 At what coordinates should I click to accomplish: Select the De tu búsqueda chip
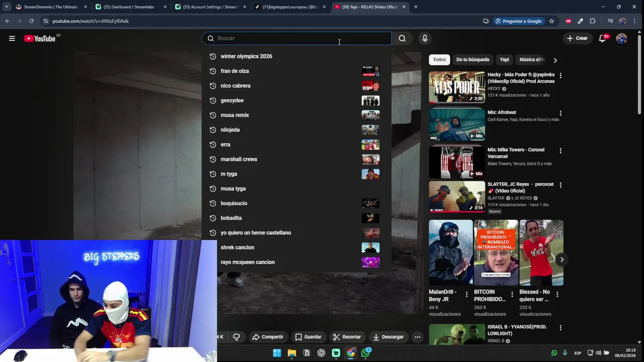(472, 59)
